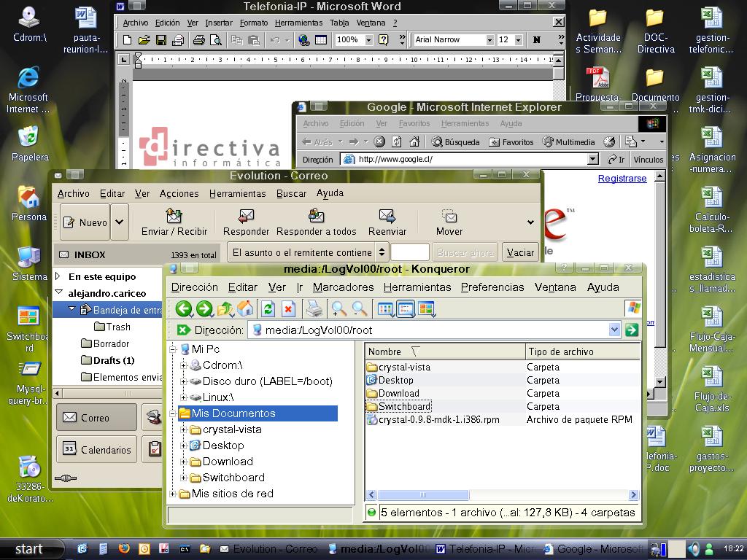The height and width of the screenshot is (560, 747).
Task: Click Word's New document icon
Action: coord(127,39)
